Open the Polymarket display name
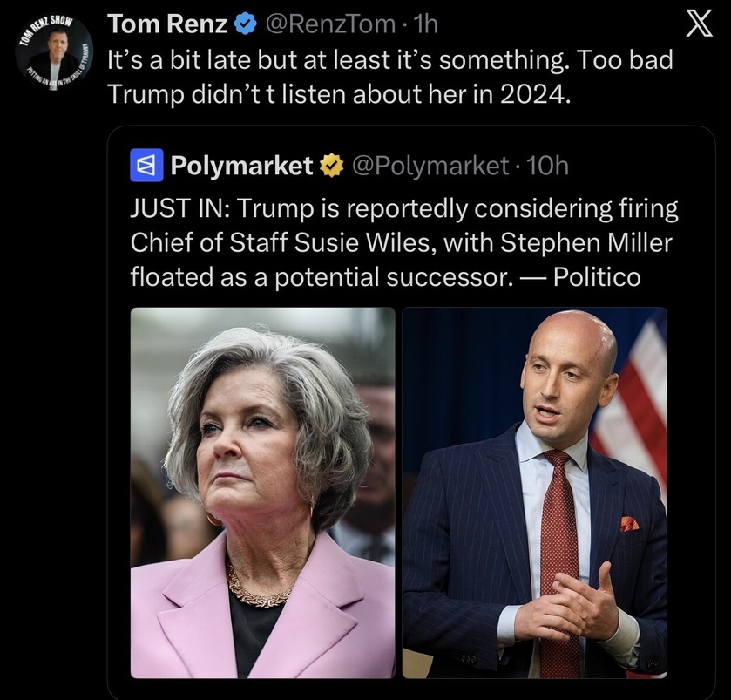 [241, 166]
